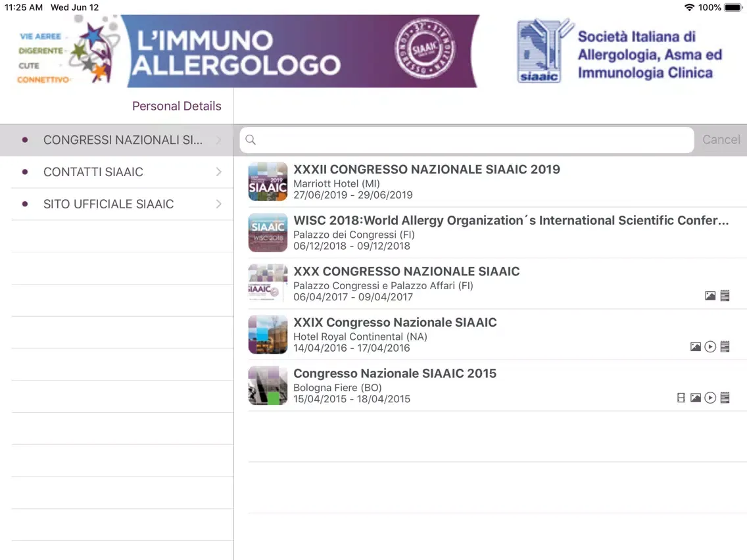Click venue text Marriott Hotel (MI)

coord(337,183)
